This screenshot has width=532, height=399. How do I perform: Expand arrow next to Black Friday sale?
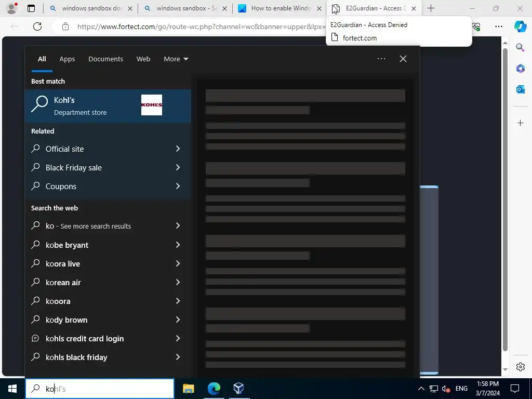click(178, 167)
